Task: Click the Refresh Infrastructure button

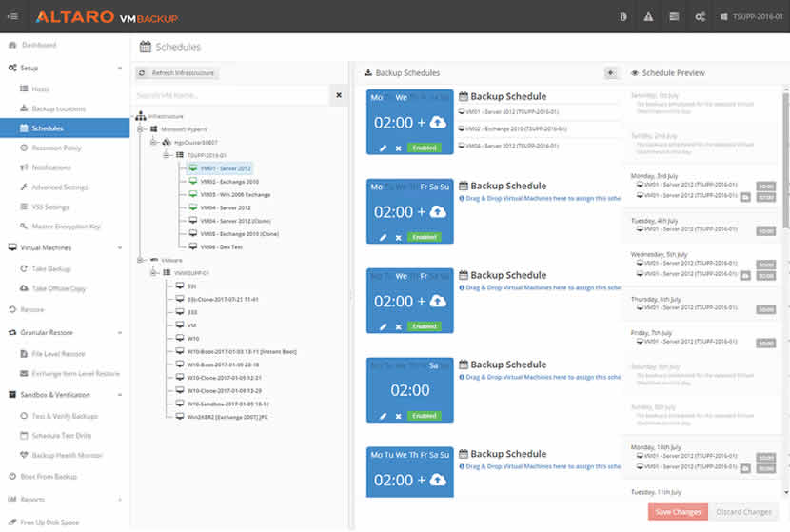Action: 177,73
